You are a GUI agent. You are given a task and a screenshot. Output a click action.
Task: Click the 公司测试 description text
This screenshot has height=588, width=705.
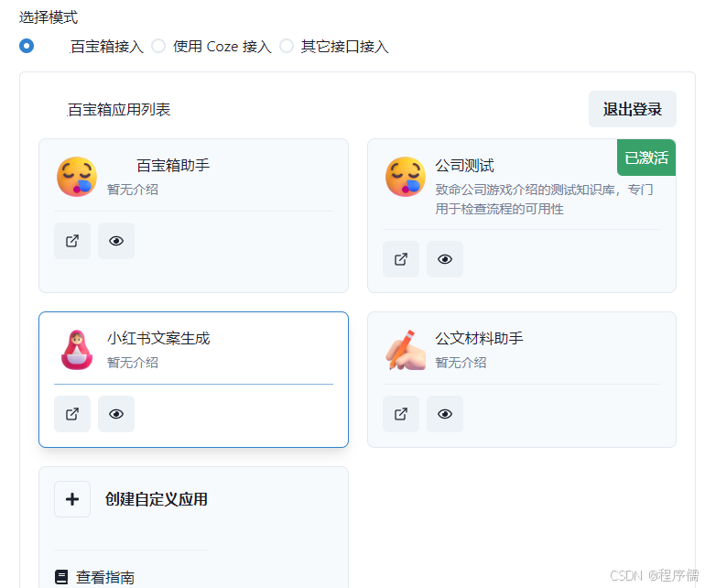click(544, 200)
